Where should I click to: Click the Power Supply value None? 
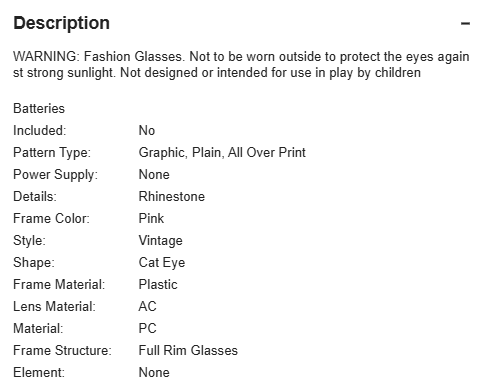point(154,174)
